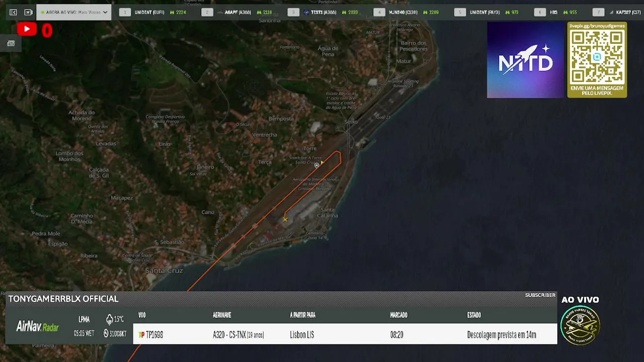This screenshot has height=362, width=644.
Task: Click the binoculars viewers icon showing 2224
Action: tap(173, 12)
